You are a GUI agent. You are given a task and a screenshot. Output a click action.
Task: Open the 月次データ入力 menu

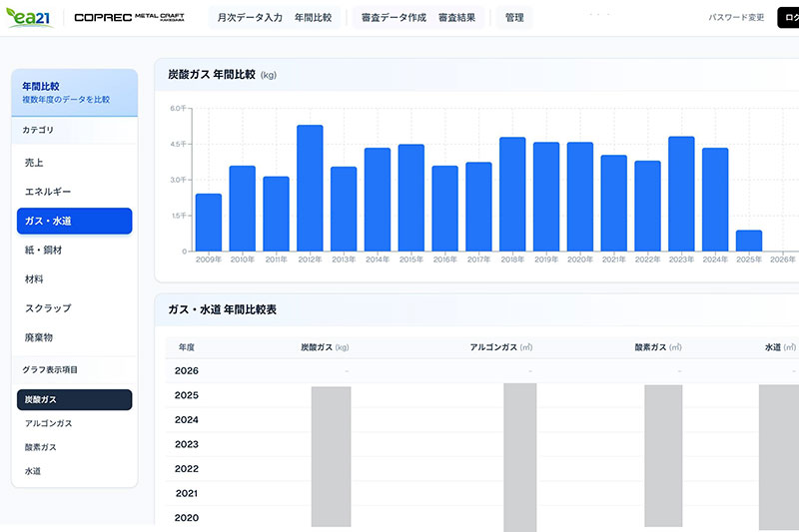(x=249, y=18)
